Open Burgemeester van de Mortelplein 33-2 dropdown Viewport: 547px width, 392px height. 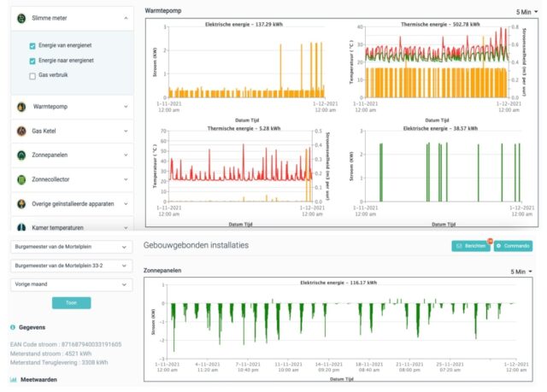click(x=70, y=265)
